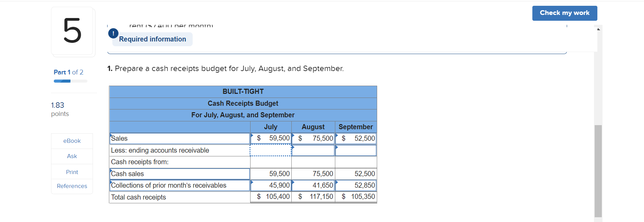
Task: Open the References link
Action: point(72,186)
